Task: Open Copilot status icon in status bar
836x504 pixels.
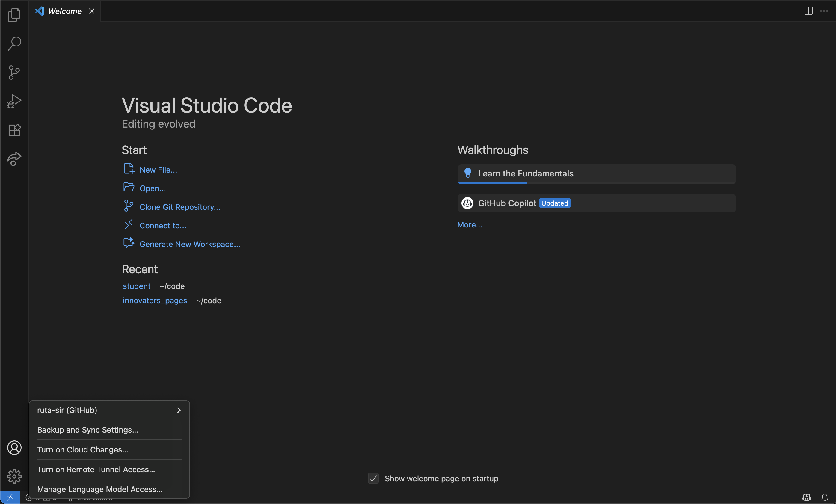Action: point(806,497)
